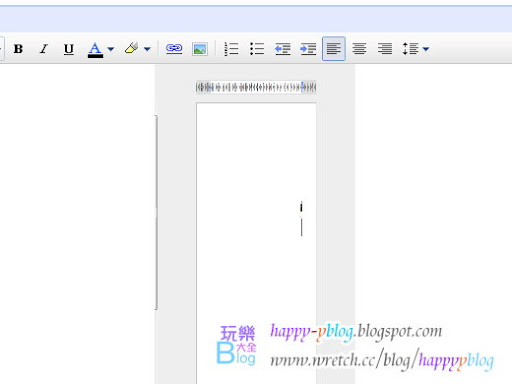Insert an image using the picture icon
512x384 pixels.
click(x=200, y=49)
